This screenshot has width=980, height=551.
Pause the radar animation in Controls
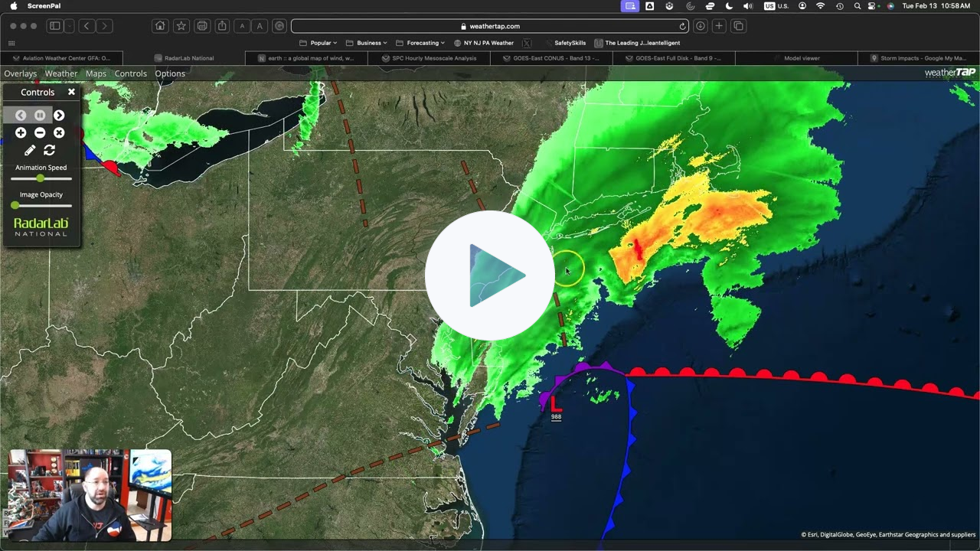point(40,116)
